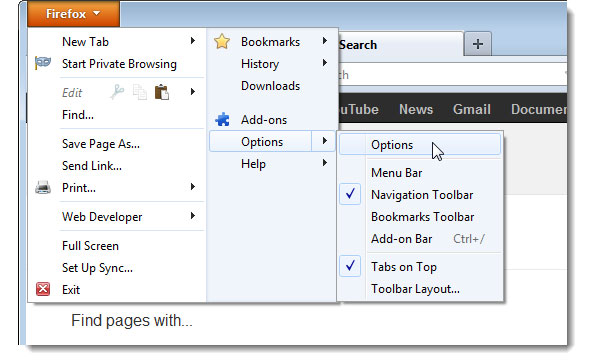The width and height of the screenshot is (600, 360).
Task: Expand the Options submenu arrow
Action: 324,141
